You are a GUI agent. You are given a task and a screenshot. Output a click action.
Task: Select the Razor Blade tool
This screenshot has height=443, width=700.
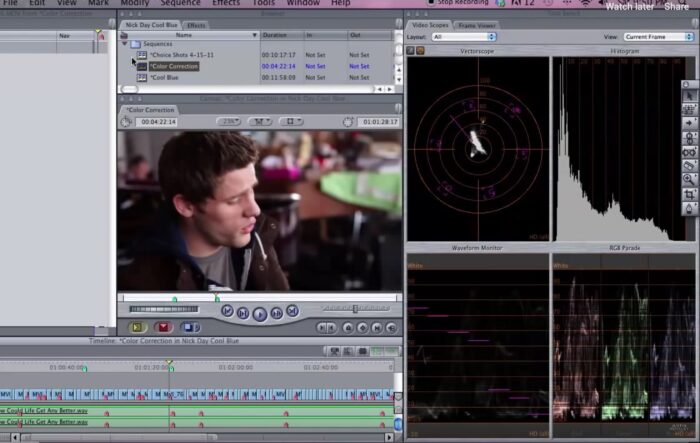[689, 166]
